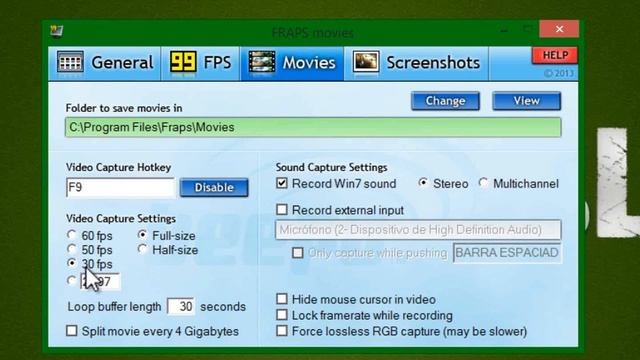Click the F9 video capture hotkey field
The width and height of the screenshot is (640, 360).
120,187
